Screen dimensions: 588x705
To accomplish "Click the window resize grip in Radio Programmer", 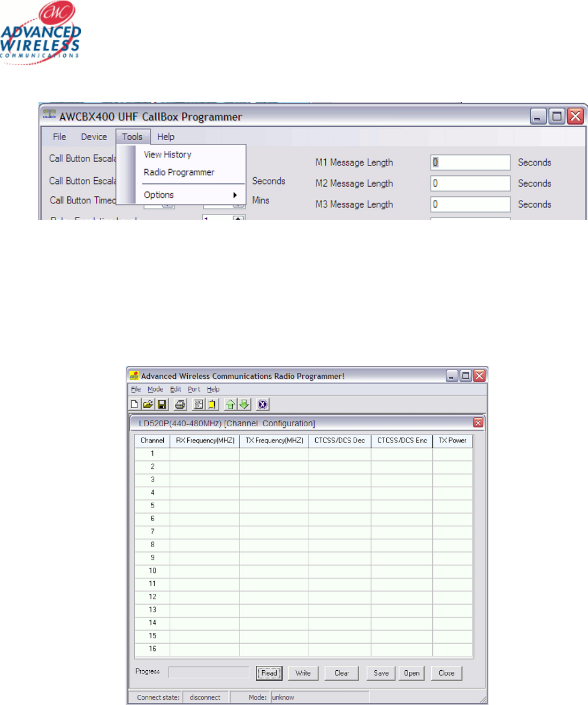I will [x=483, y=700].
